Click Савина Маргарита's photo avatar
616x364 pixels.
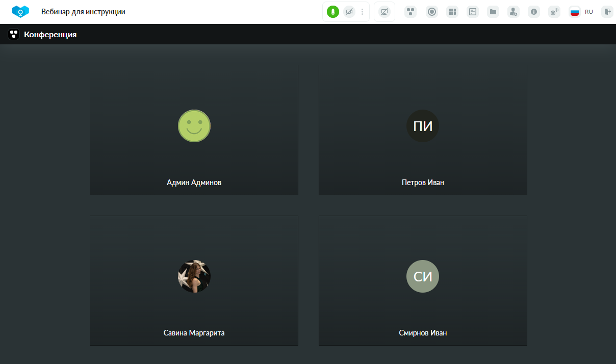tap(194, 276)
